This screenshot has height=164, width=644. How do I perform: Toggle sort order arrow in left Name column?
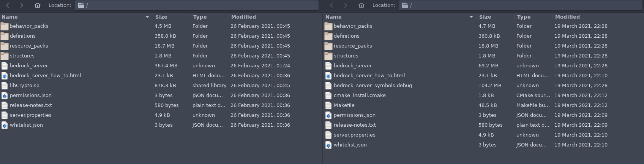[147, 17]
